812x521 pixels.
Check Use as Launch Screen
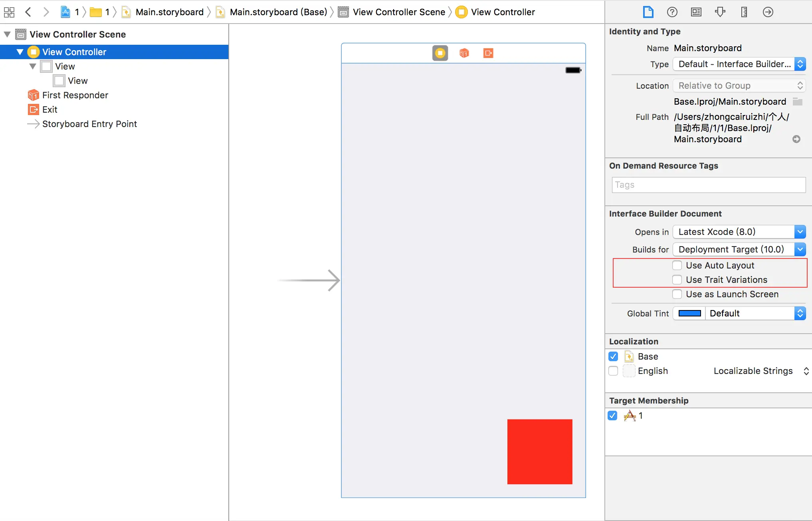click(677, 294)
